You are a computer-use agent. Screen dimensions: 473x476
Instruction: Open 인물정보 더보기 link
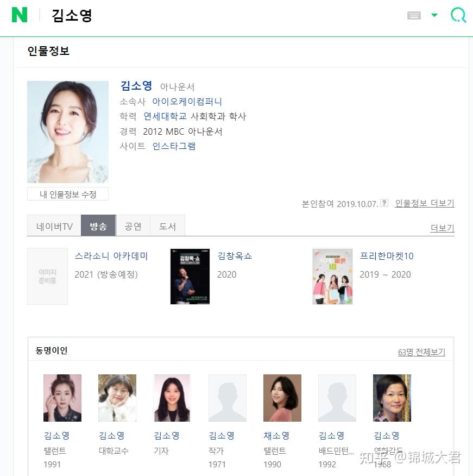pos(425,203)
